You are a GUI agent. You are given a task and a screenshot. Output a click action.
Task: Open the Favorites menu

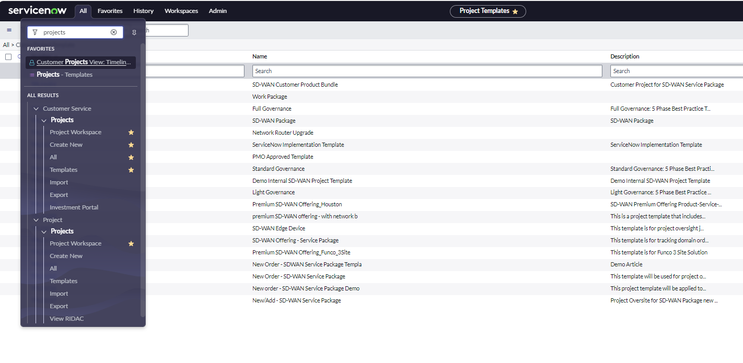110,11
